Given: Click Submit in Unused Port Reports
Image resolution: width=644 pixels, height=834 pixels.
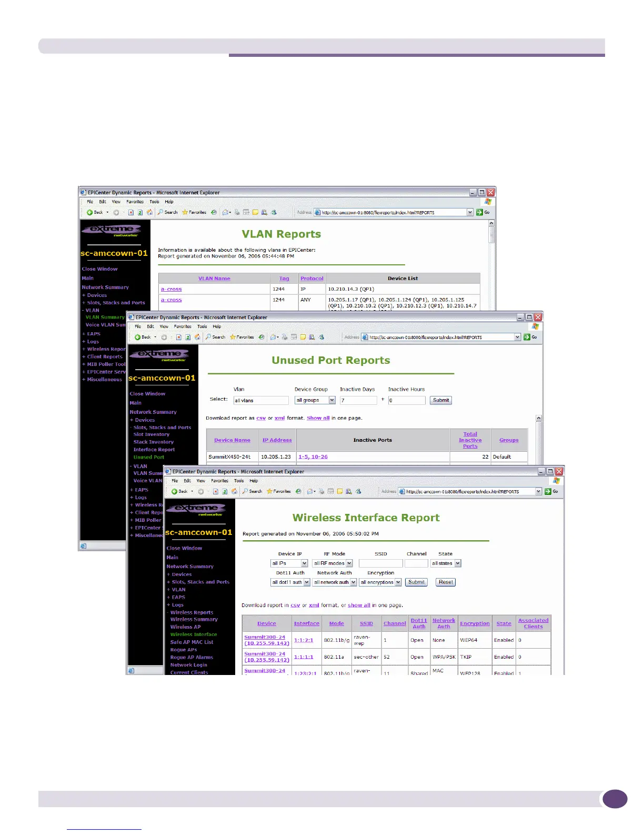Looking at the screenshot, I should 441,400.
